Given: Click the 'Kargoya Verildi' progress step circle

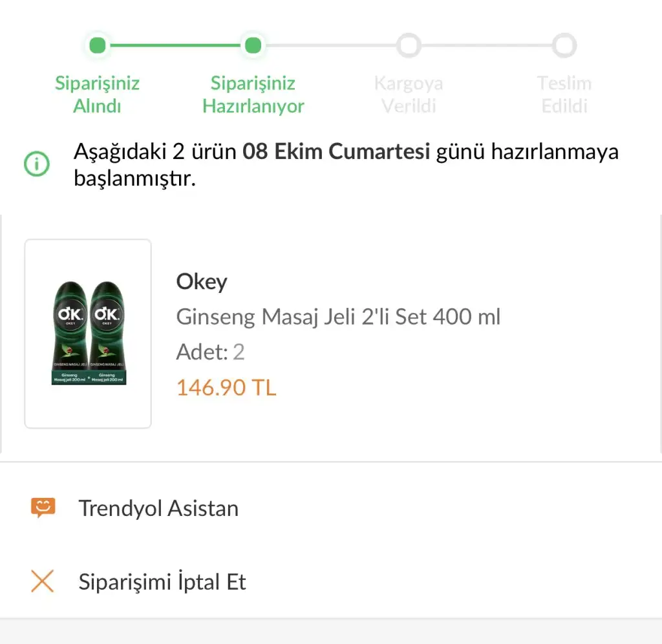Looking at the screenshot, I should click(409, 45).
